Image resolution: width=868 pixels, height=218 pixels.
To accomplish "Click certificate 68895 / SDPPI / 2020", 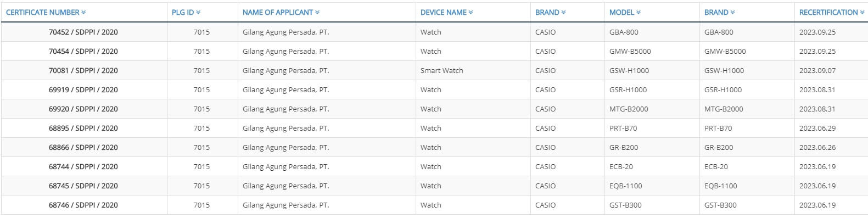I will pos(83,128).
